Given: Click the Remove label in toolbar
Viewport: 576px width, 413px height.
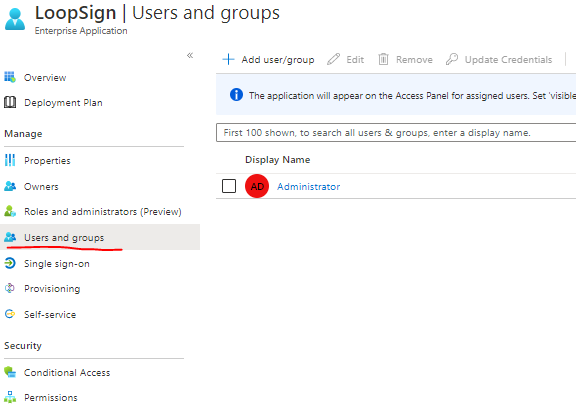Looking at the screenshot, I should click(414, 60).
